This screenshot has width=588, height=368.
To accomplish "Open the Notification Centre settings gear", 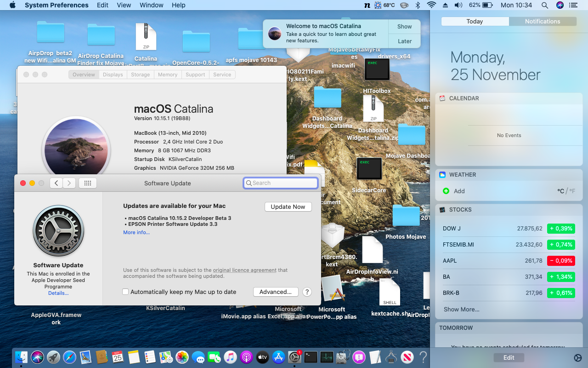I will pyautogui.click(x=578, y=358).
